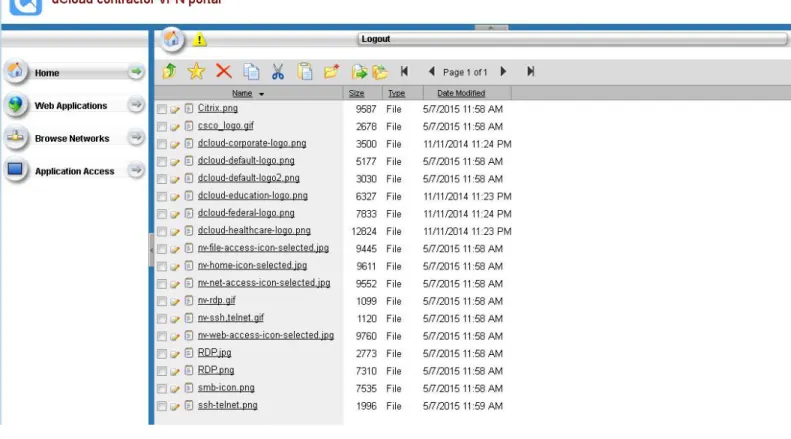Click Home sidebar house icon

point(16,72)
